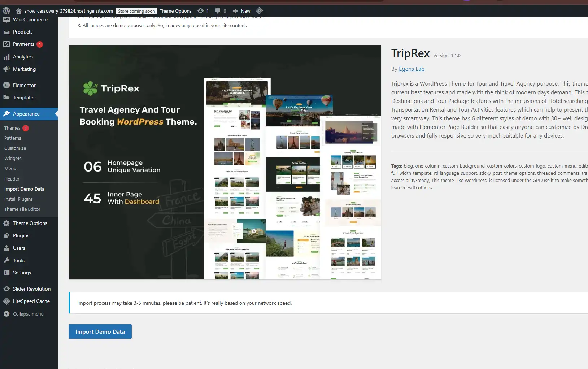Screen dimensions: 588x369
Task: Open the Install Plugins submenu item
Action: click(18, 199)
